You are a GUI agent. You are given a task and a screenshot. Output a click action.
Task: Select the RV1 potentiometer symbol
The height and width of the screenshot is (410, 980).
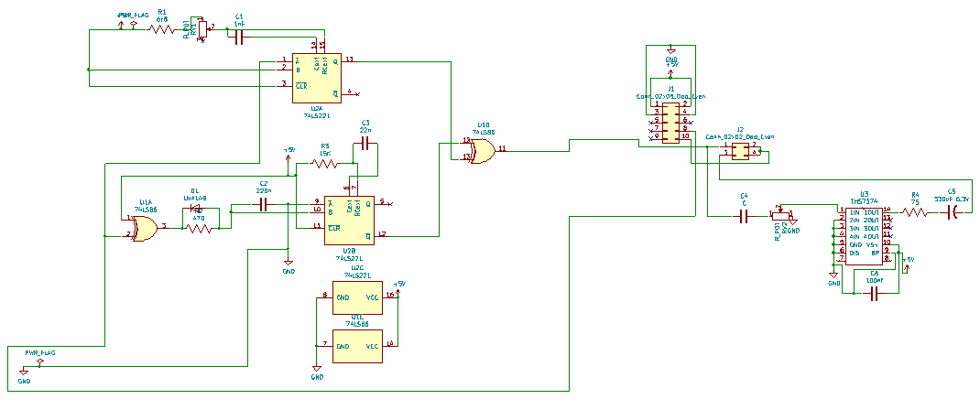201,28
